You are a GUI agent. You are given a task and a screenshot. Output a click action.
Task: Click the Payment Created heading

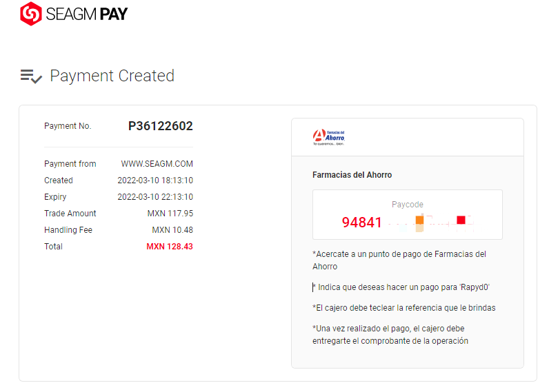point(112,76)
